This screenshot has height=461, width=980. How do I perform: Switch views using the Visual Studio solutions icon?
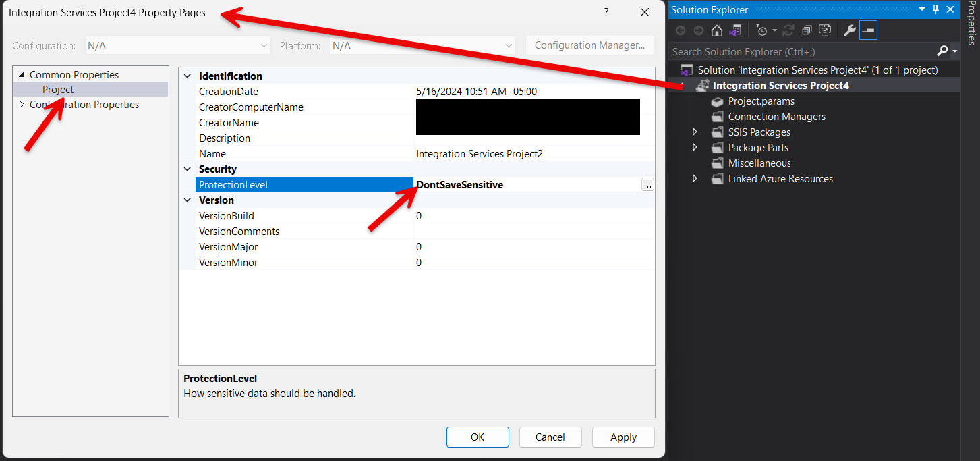[735, 30]
